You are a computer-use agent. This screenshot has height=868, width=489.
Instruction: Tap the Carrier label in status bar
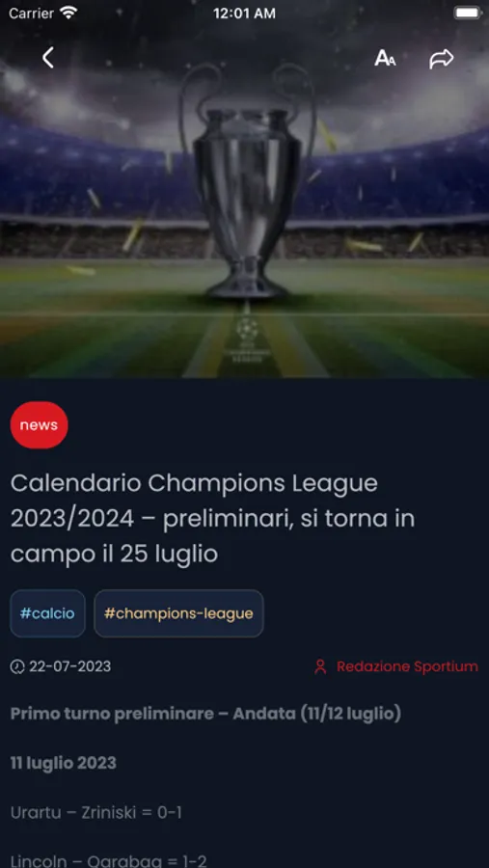(x=31, y=14)
